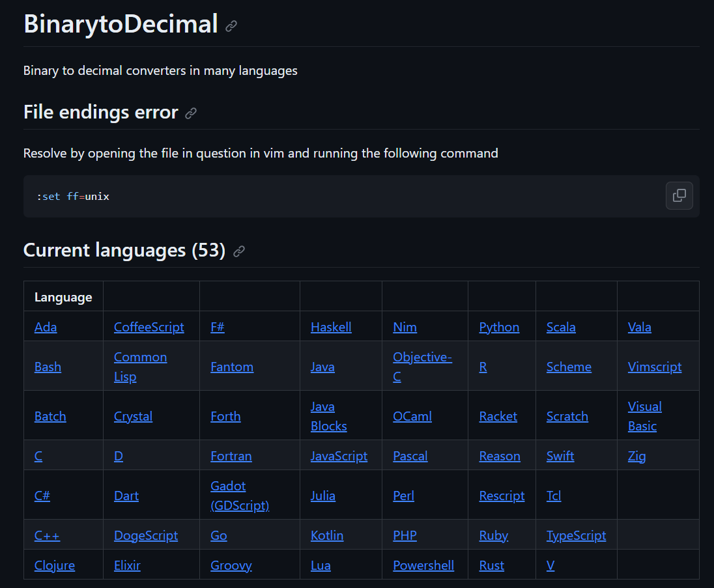
Task: Open the Swift link
Action: click(x=560, y=456)
